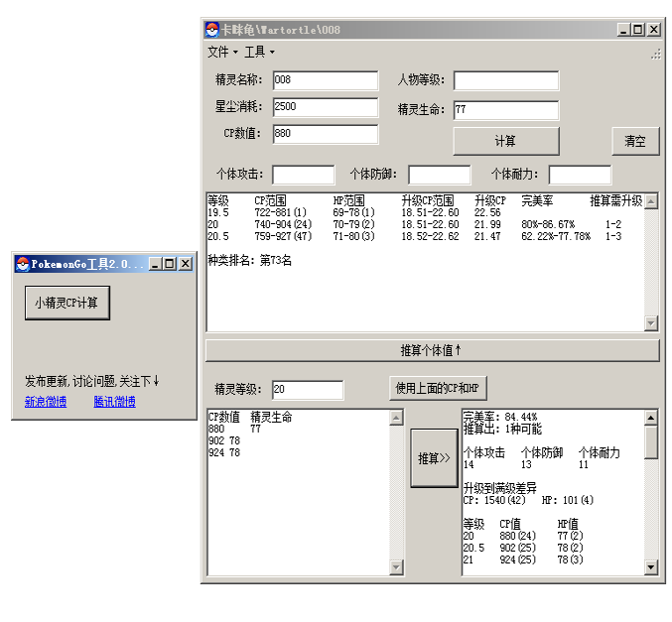Click the Pokeball icon in 卡咪龟 title bar
This screenshot has width=672, height=622.
coord(212,30)
